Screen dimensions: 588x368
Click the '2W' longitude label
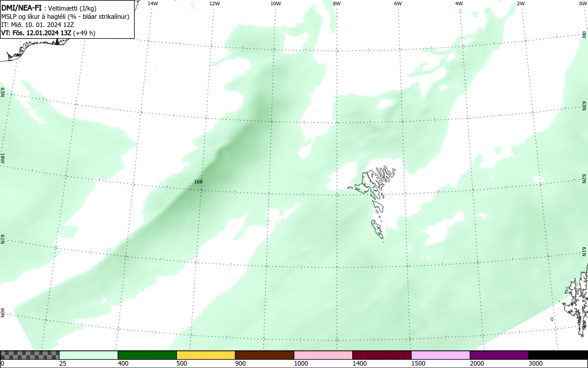(520, 4)
